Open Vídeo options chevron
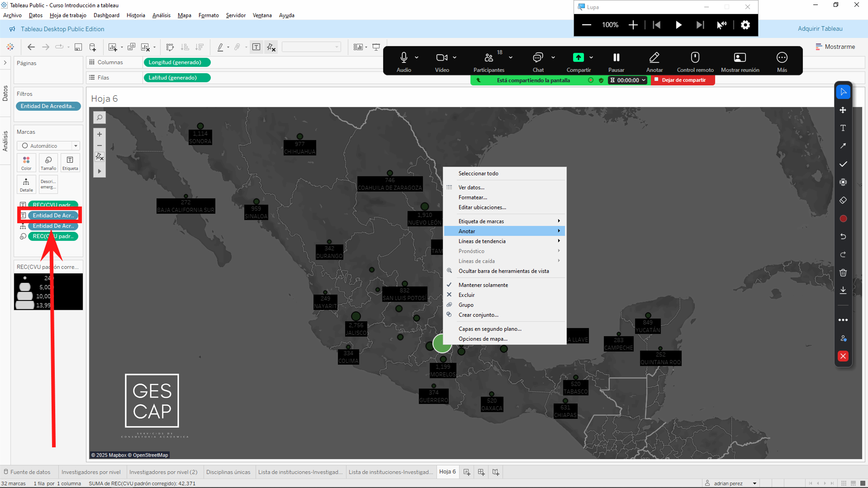The height and width of the screenshot is (488, 868). point(455,58)
